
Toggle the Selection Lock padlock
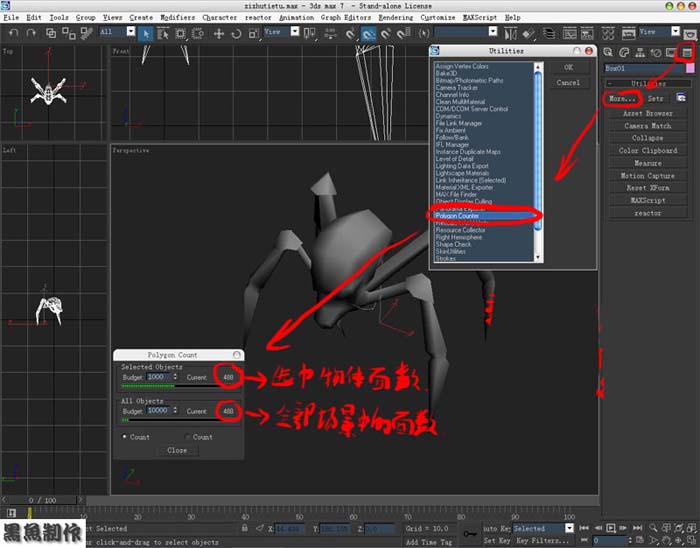click(x=244, y=528)
